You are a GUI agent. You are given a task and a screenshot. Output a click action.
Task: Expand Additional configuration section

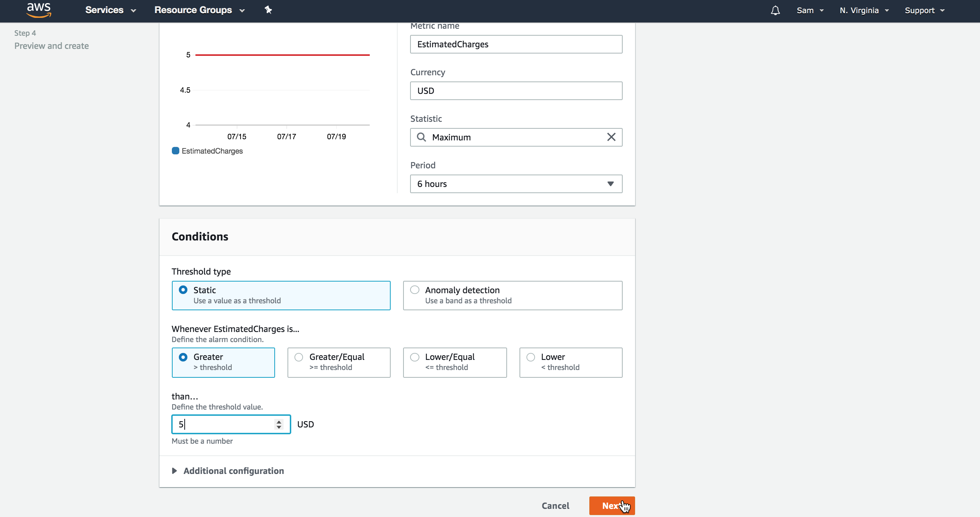point(228,471)
